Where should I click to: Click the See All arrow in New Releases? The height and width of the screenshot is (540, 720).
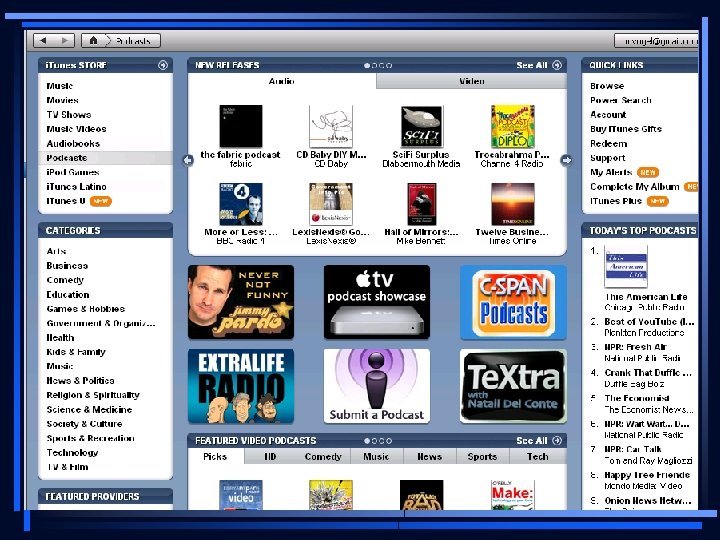click(x=557, y=65)
